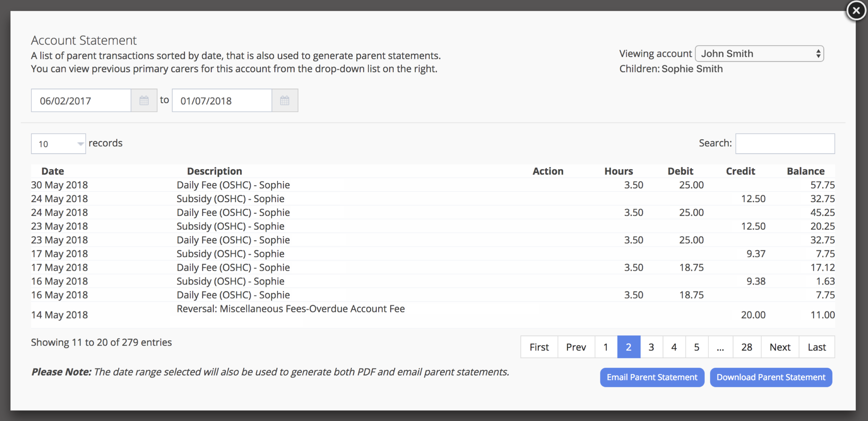Sort table by Balance column header
Screen dimensions: 868x421
805,171
